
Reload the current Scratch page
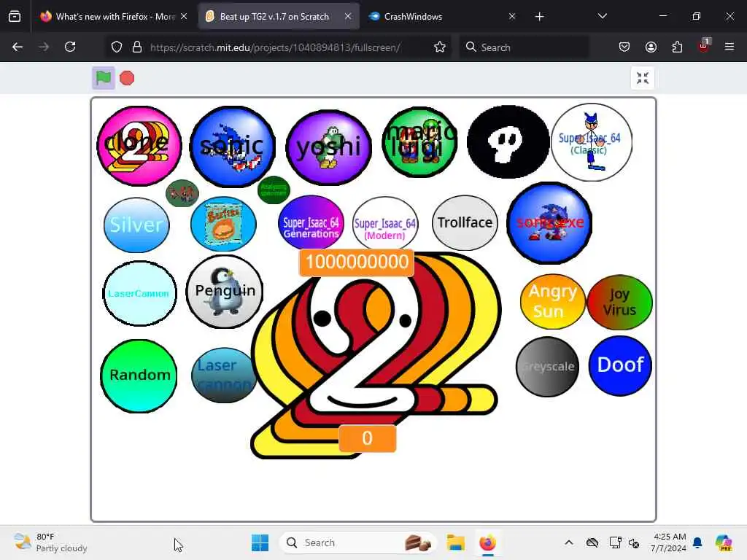pos(70,47)
